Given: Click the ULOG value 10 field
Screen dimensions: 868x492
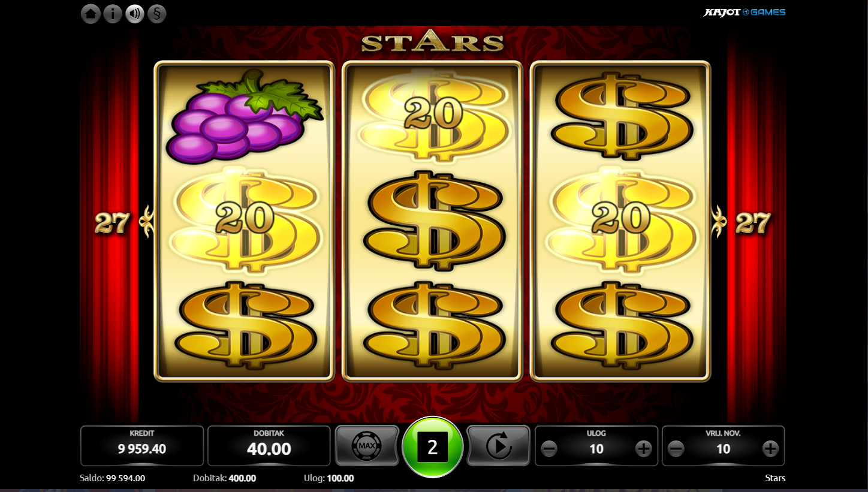Looking at the screenshot, I should point(596,449).
